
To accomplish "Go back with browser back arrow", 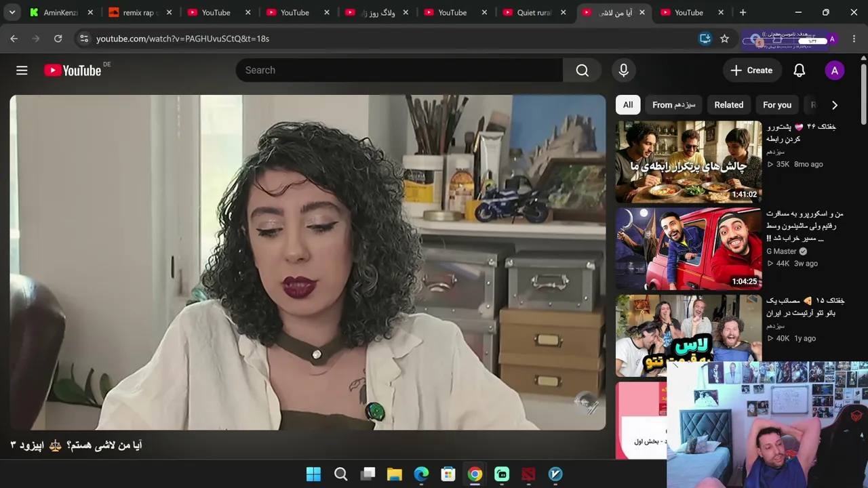I will (14, 39).
